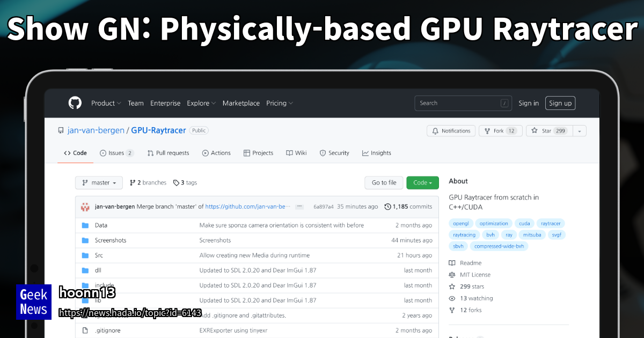Open the cuda topic tag
This screenshot has width=644, height=338.
click(x=524, y=223)
